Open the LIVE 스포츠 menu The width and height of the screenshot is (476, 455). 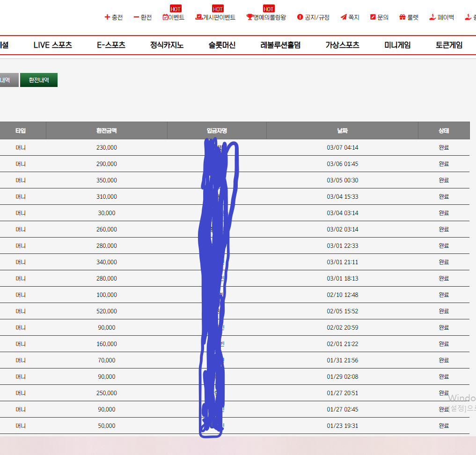(53, 45)
